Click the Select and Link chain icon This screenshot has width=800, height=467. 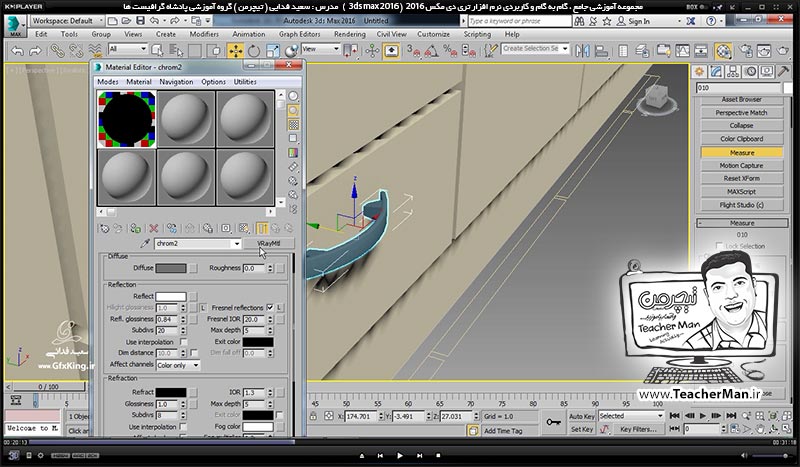pyautogui.click(x=56, y=51)
